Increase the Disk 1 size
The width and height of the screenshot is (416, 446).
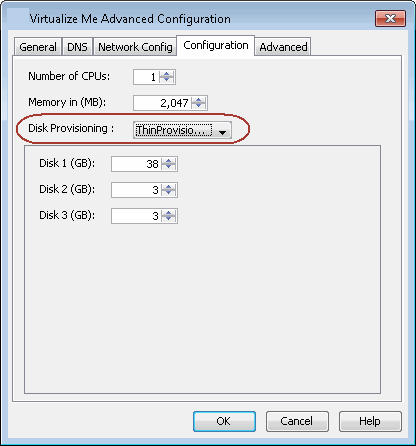tap(169, 161)
